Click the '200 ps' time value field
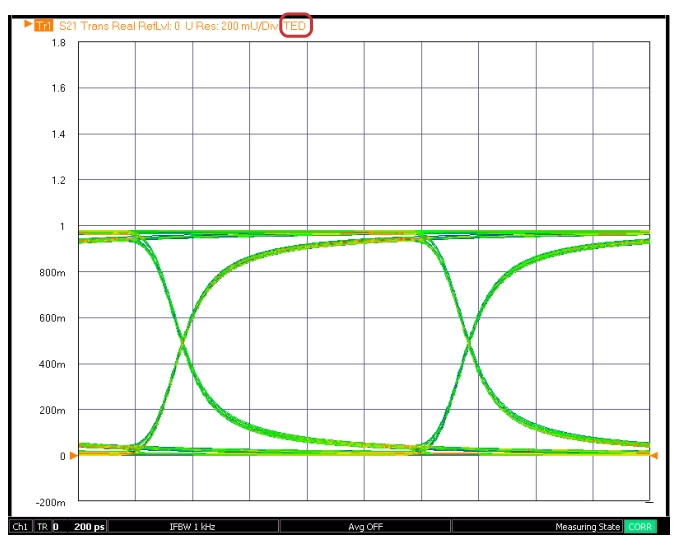Image resolution: width=679 pixels, height=551 pixels. pos(89,527)
